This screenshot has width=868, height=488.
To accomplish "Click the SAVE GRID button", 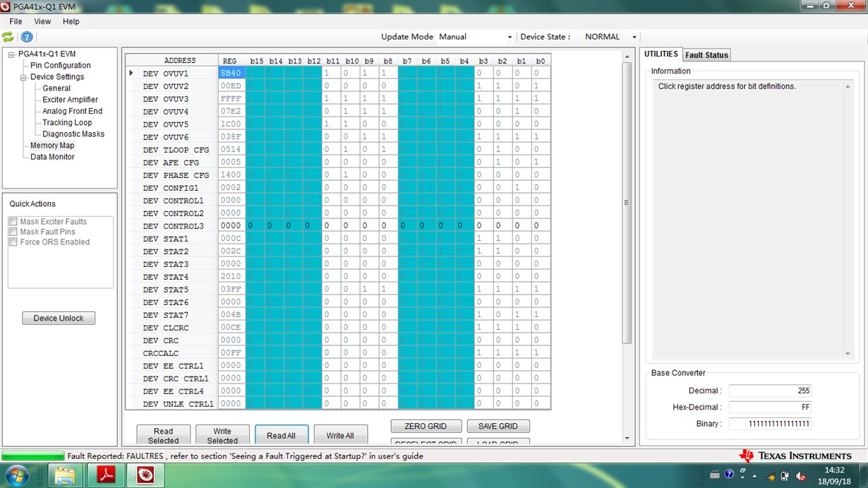I will [x=498, y=427].
